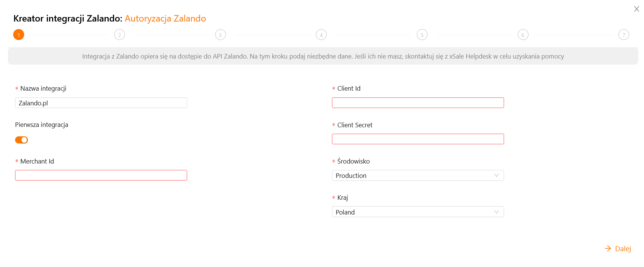Expand the Kraj dropdown showing Poland
Viewport: 644px width, 267px height.
pyautogui.click(x=413, y=212)
